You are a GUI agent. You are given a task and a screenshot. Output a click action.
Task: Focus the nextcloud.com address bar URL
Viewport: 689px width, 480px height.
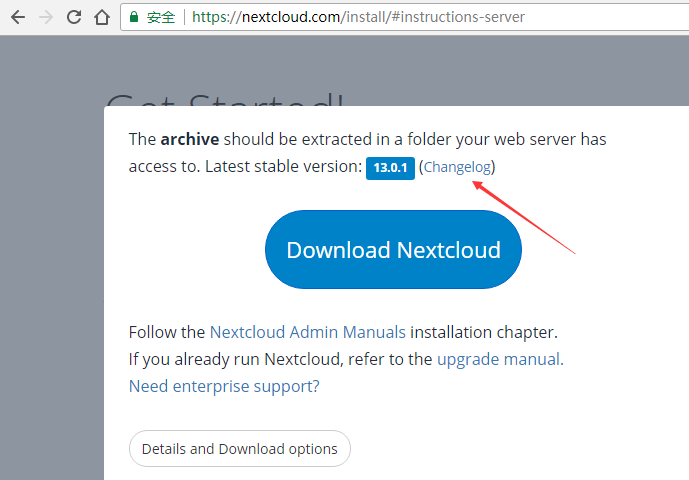click(358, 17)
